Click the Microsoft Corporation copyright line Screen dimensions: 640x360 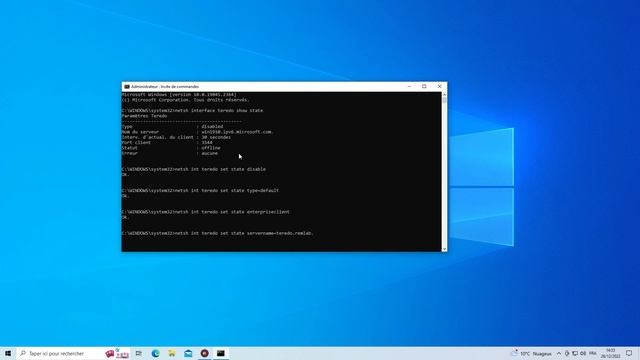186,100
